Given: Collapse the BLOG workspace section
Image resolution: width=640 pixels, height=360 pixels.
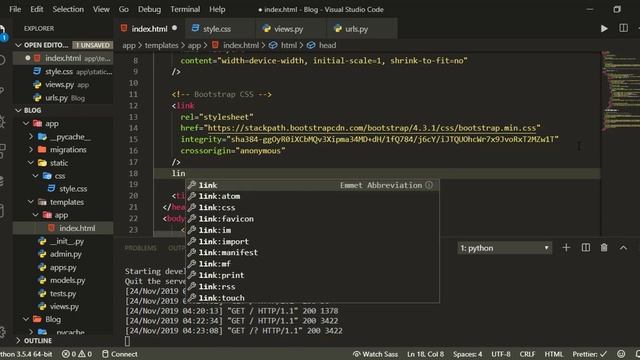Looking at the screenshot, I should coord(18,110).
